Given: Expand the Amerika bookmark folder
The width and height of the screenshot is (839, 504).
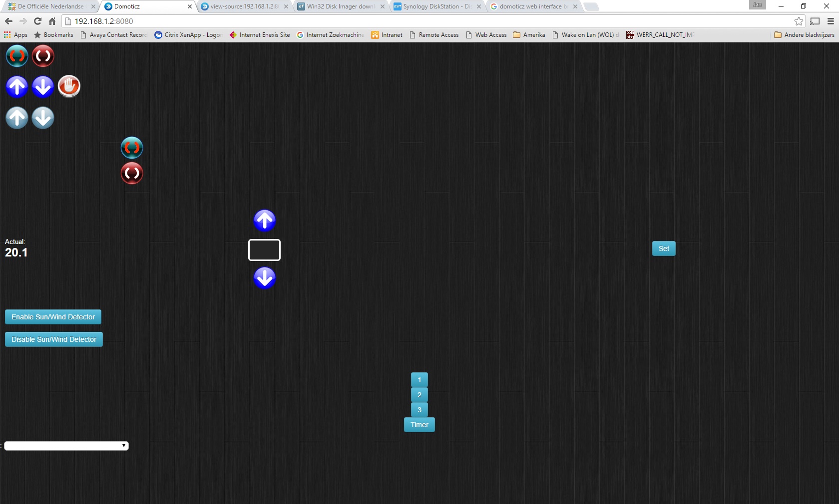Looking at the screenshot, I should (529, 35).
